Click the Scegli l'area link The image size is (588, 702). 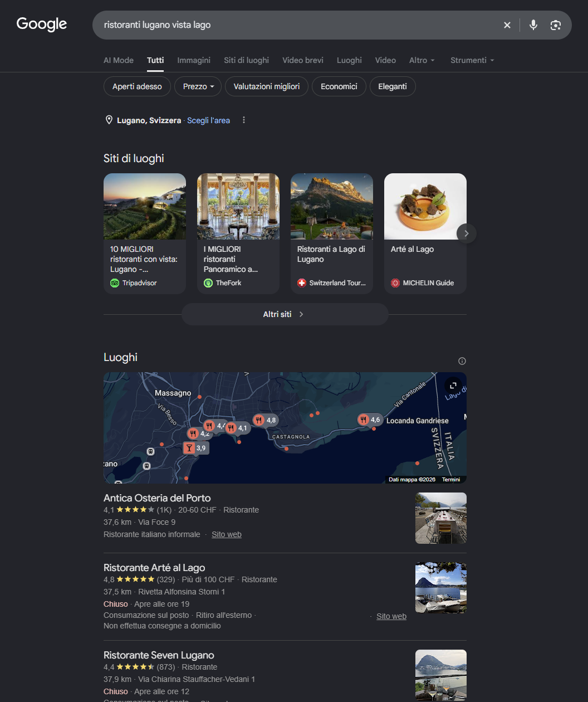208,120
